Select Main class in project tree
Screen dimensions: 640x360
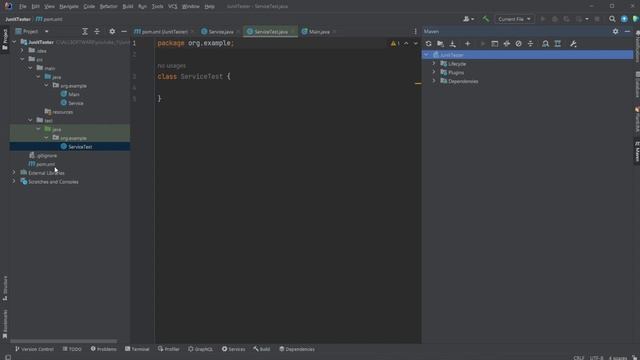click(x=70, y=94)
